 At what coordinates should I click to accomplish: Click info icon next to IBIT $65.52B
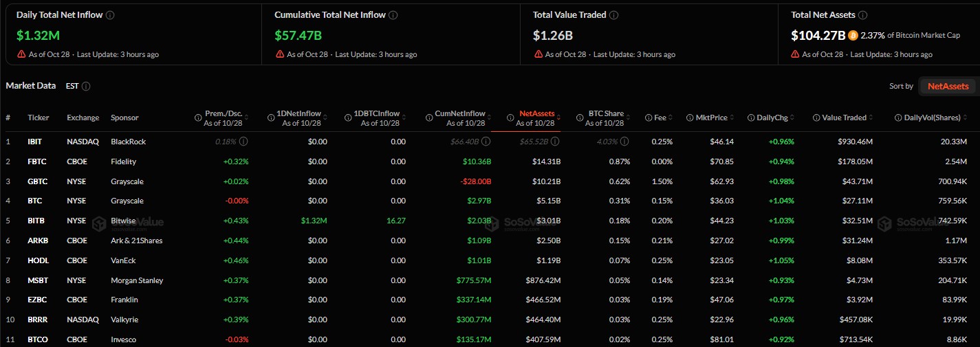coord(556,142)
